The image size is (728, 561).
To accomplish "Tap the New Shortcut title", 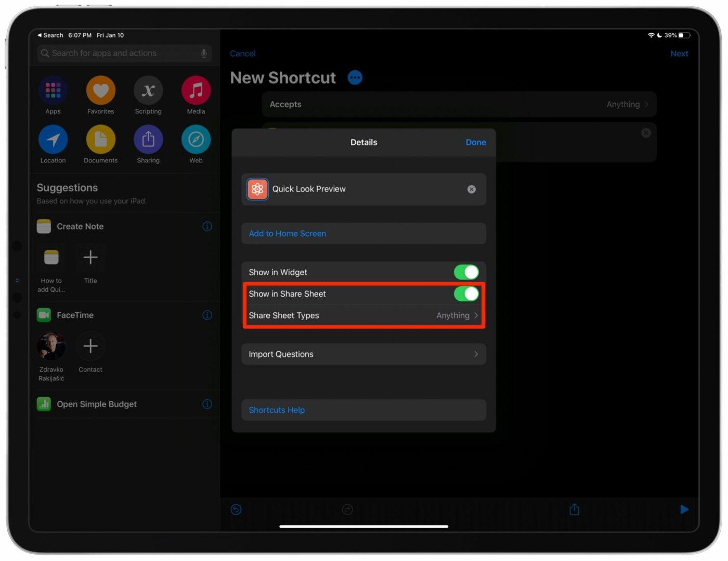I will 283,78.
